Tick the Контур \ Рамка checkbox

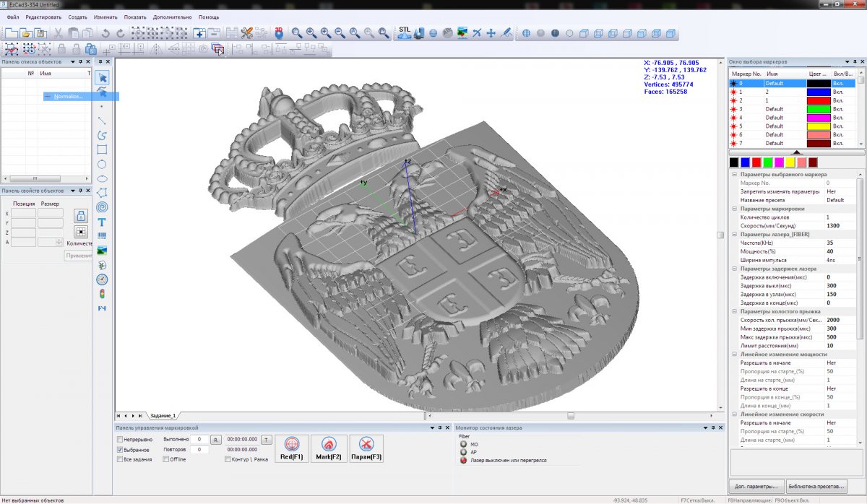tap(228, 459)
